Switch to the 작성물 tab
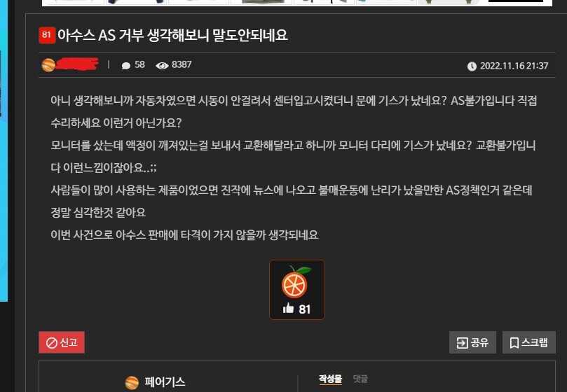 [330, 379]
